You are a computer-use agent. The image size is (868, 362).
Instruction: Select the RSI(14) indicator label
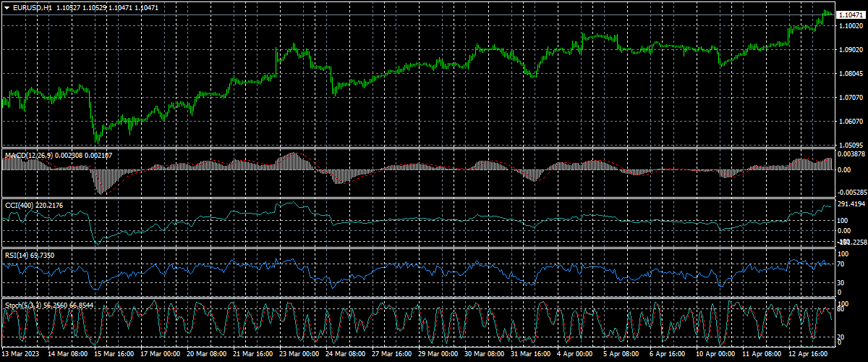(17, 256)
